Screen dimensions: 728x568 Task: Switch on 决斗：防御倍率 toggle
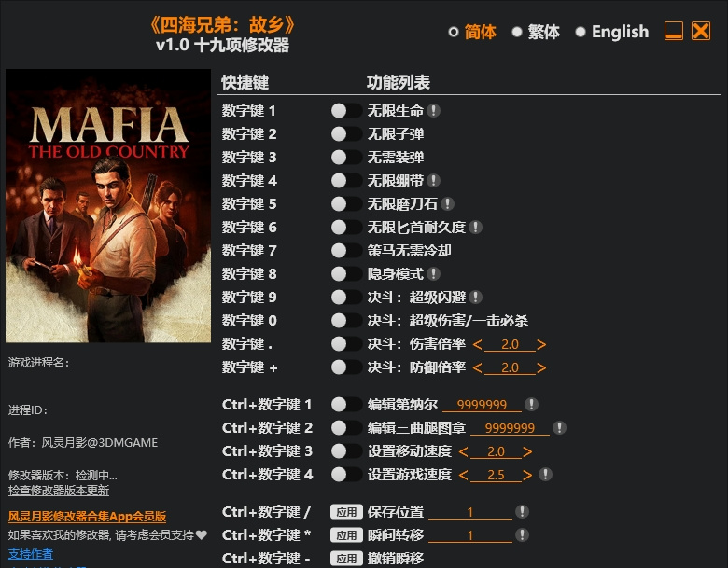click(x=346, y=367)
